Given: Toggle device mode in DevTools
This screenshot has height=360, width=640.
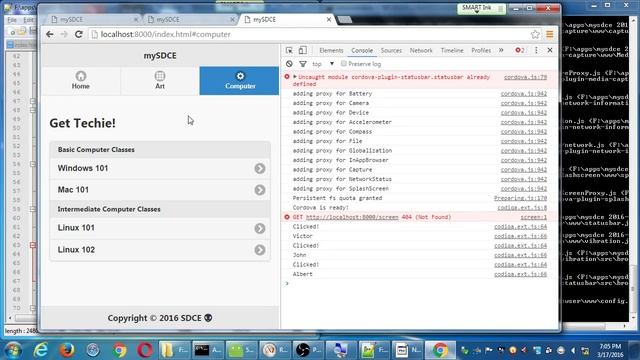Looking at the screenshot, I should [302, 50].
